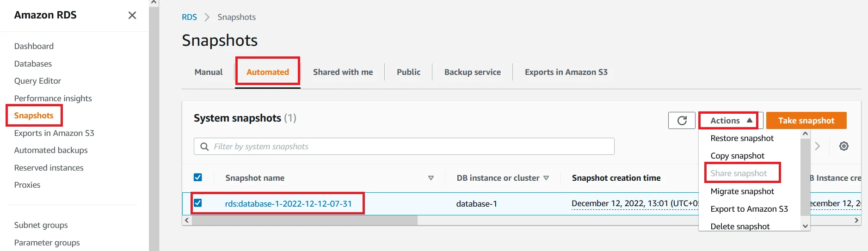The height and width of the screenshot is (251, 868).
Task: Sort by DB instance or cluster arrow
Action: click(x=546, y=178)
